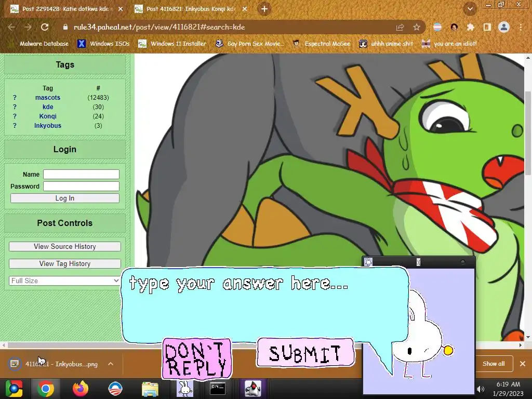Click the volume speaker tray icon
532x399 pixels.
pyautogui.click(x=480, y=389)
